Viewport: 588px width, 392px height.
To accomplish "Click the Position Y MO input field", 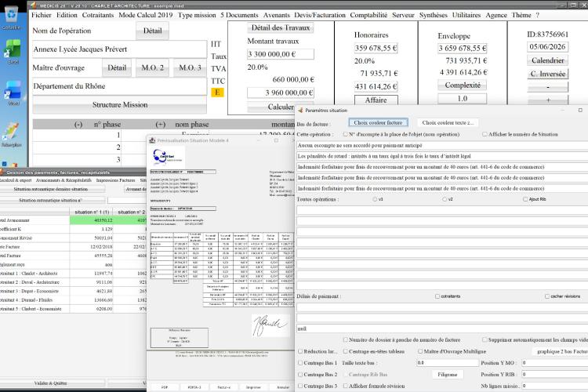I will coord(554,363).
